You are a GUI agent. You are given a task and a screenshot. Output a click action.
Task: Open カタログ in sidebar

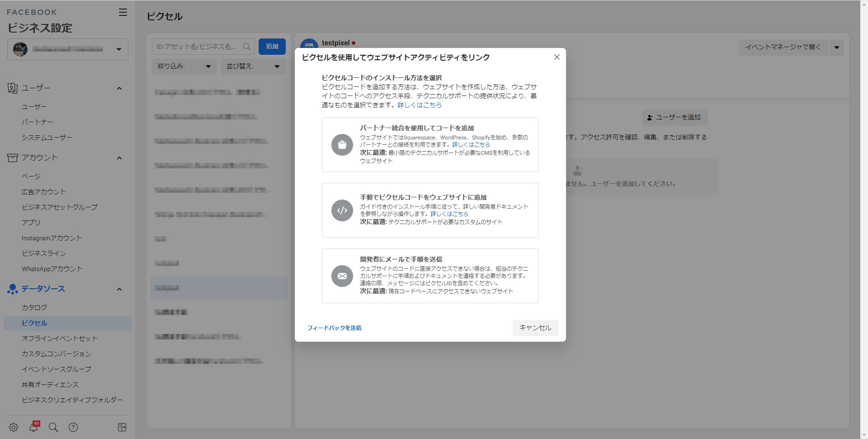[34, 308]
